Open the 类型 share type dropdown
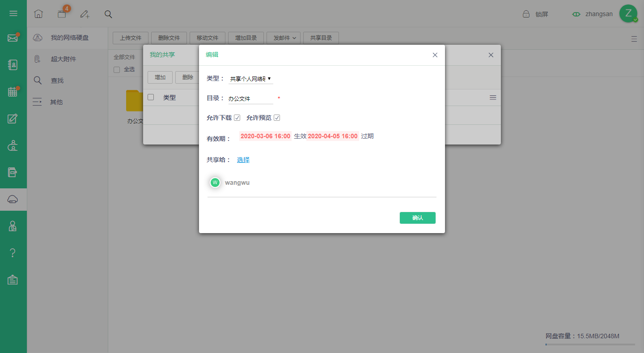This screenshot has width=644, height=353. click(250, 79)
